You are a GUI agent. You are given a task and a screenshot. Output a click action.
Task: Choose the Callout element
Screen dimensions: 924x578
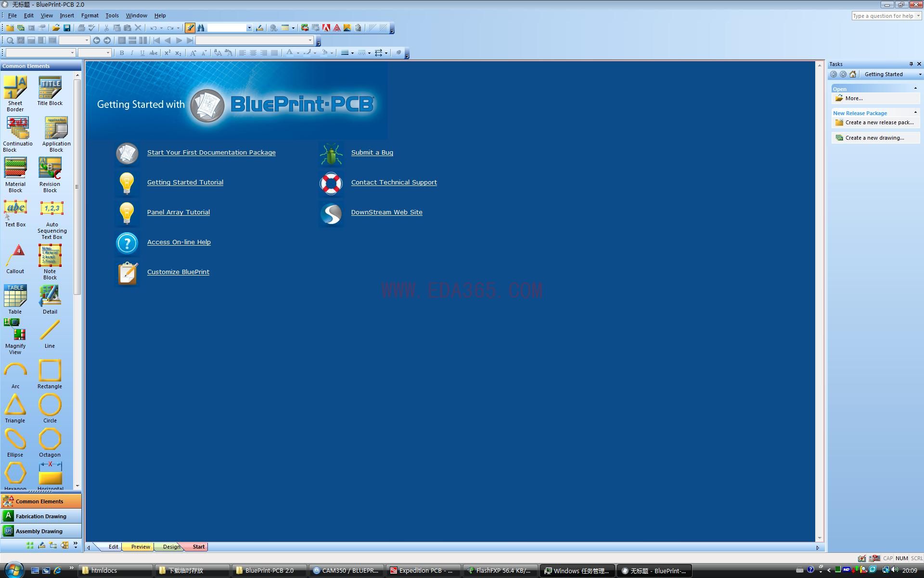(x=15, y=259)
